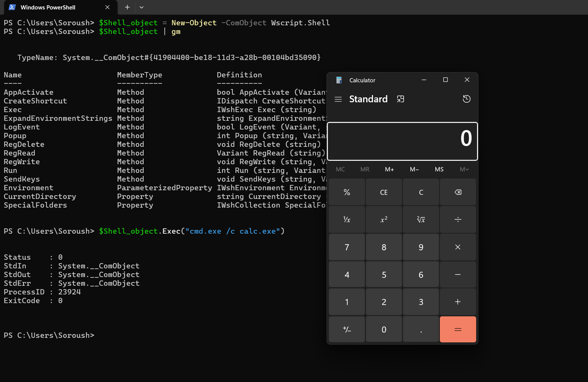Click the number 5 key
Image resolution: width=588 pixels, height=382 pixels.
(x=384, y=275)
